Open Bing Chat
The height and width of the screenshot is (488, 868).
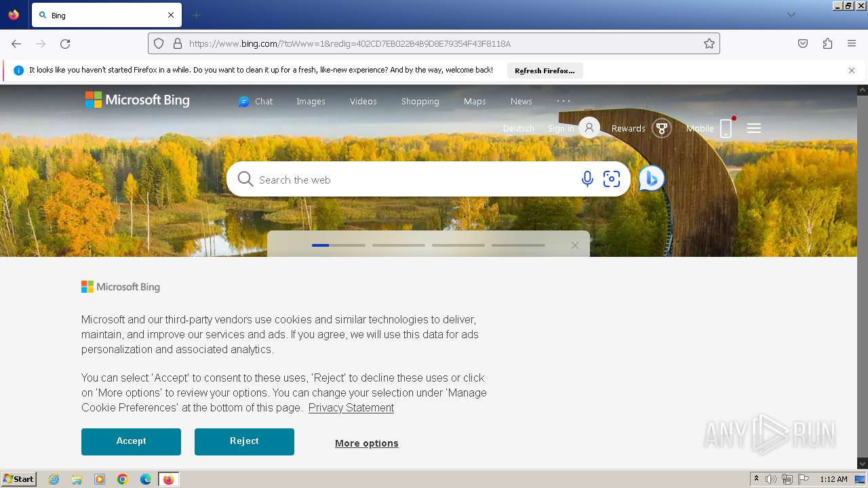pos(256,101)
